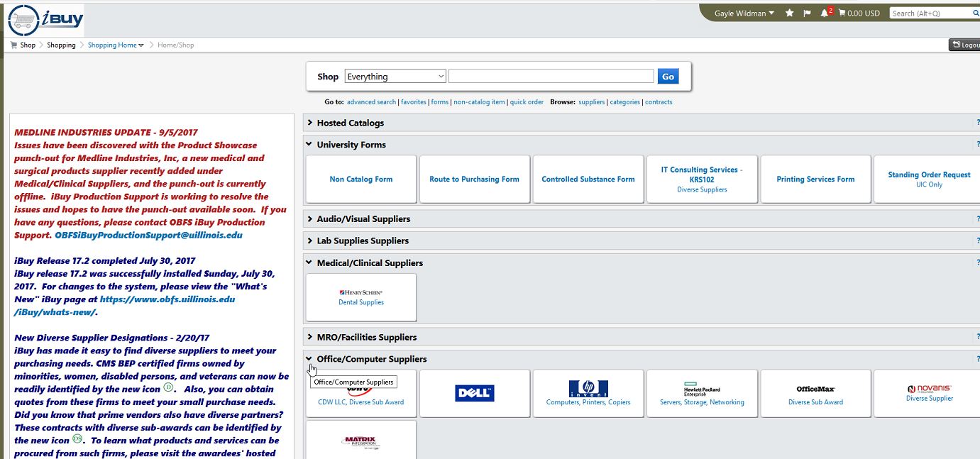Viewport: 980px width, 459px height.
Task: Click the search magnifier icon in header
Action: tap(976, 13)
